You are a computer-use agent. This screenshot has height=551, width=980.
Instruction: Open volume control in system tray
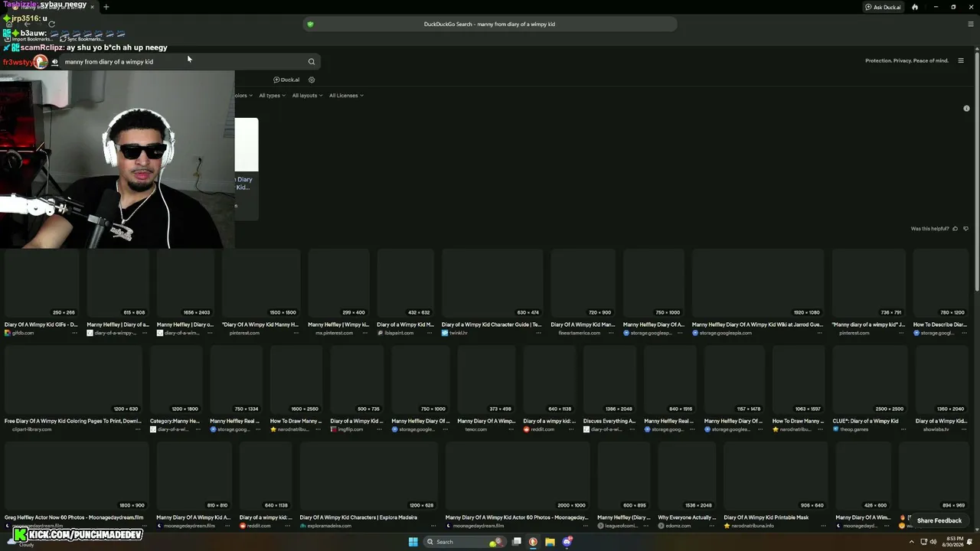pos(933,542)
